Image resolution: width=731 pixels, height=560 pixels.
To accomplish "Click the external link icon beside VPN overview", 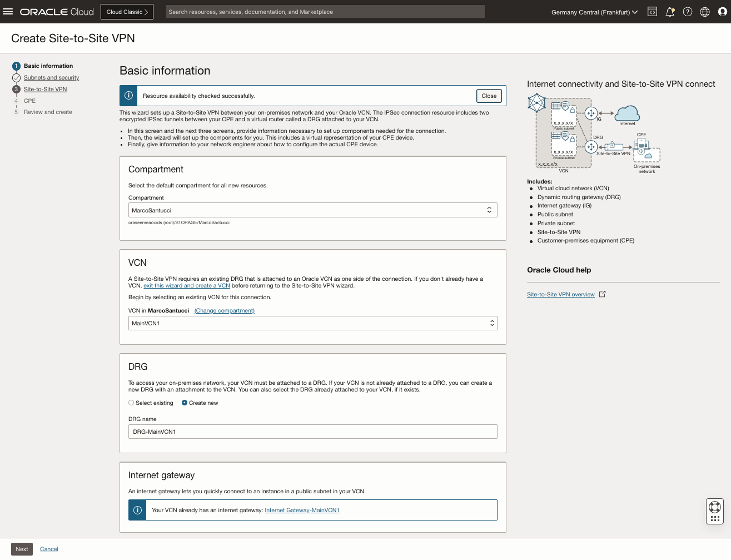I will (x=602, y=294).
